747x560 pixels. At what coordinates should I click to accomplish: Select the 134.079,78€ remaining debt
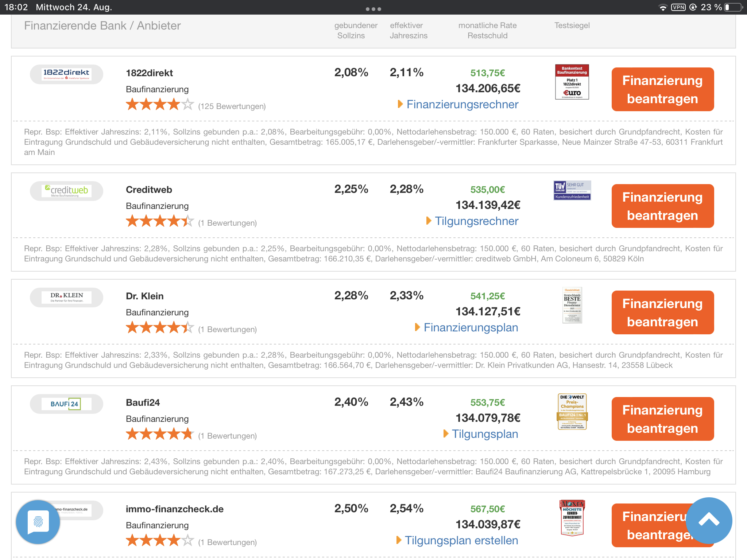coord(488,418)
